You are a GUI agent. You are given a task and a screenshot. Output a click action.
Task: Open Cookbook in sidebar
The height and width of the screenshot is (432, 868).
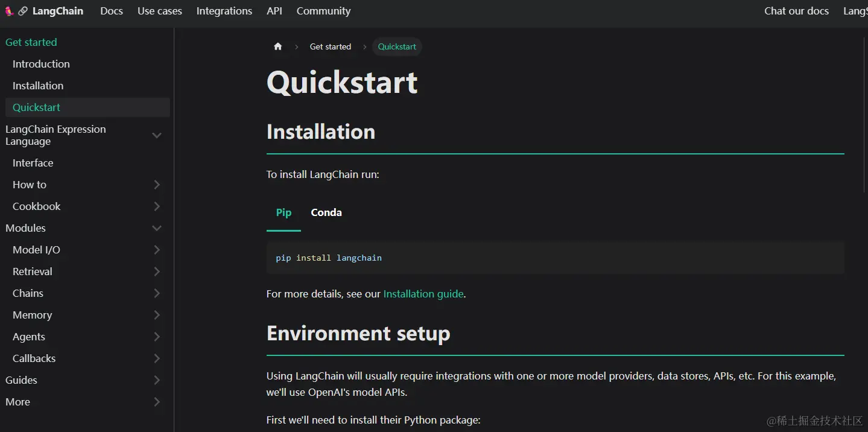[x=37, y=206]
